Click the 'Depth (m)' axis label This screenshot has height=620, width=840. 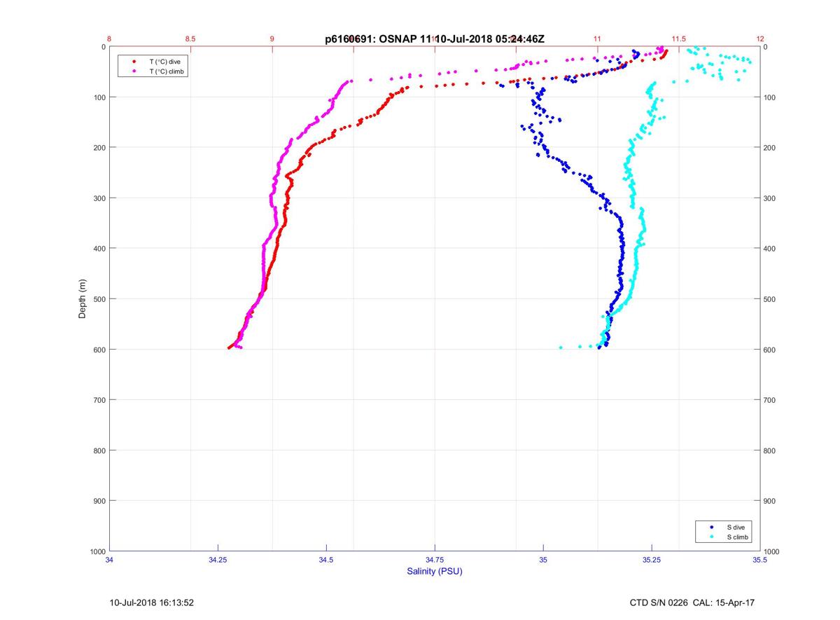(83, 298)
